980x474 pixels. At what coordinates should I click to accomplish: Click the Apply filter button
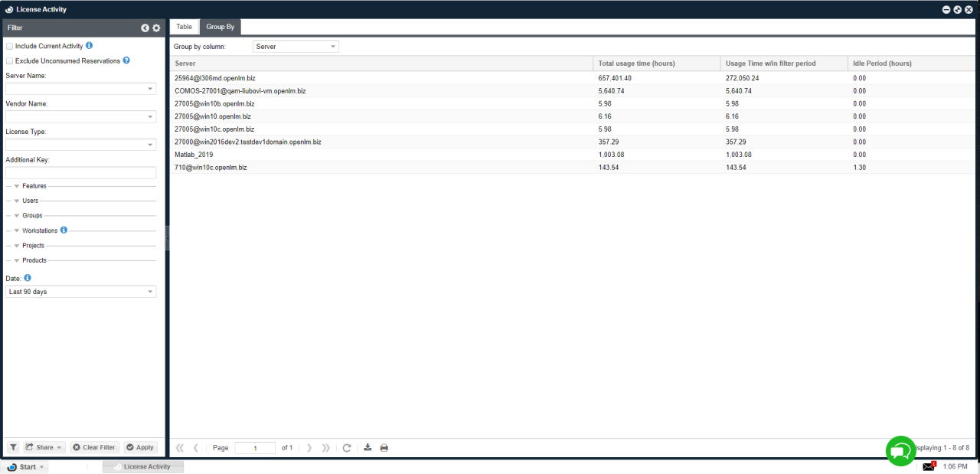[140, 447]
